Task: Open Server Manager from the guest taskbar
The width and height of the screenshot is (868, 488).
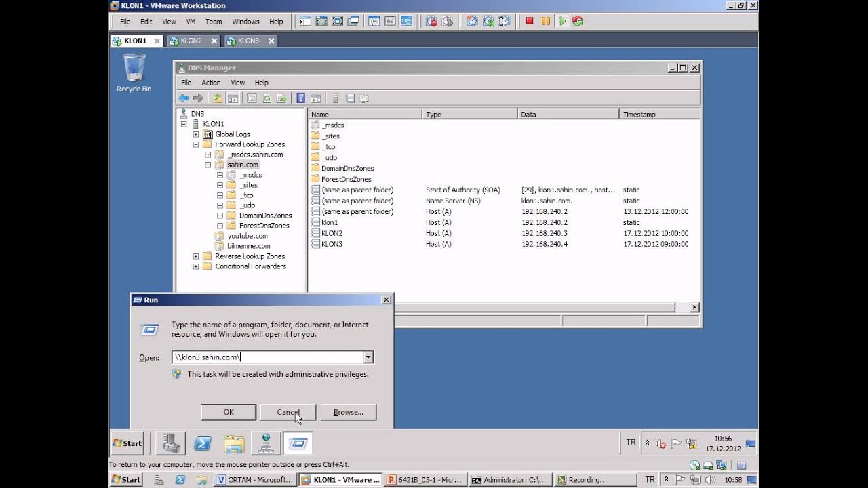Action: pos(171,443)
